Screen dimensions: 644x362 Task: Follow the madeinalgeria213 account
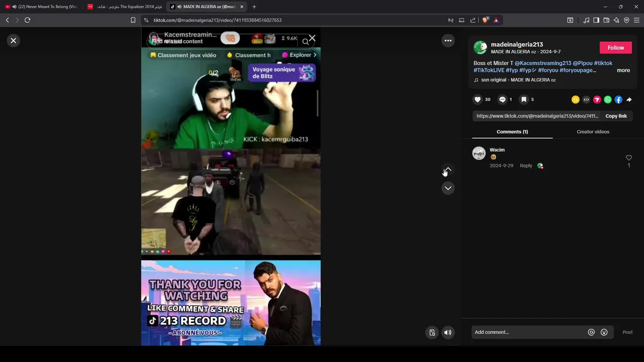click(615, 48)
